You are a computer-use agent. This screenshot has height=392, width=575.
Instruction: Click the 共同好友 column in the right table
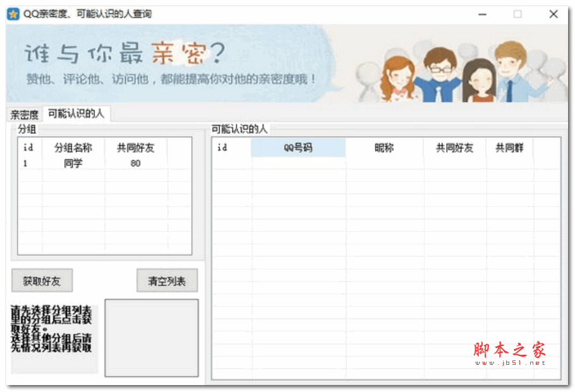click(454, 147)
